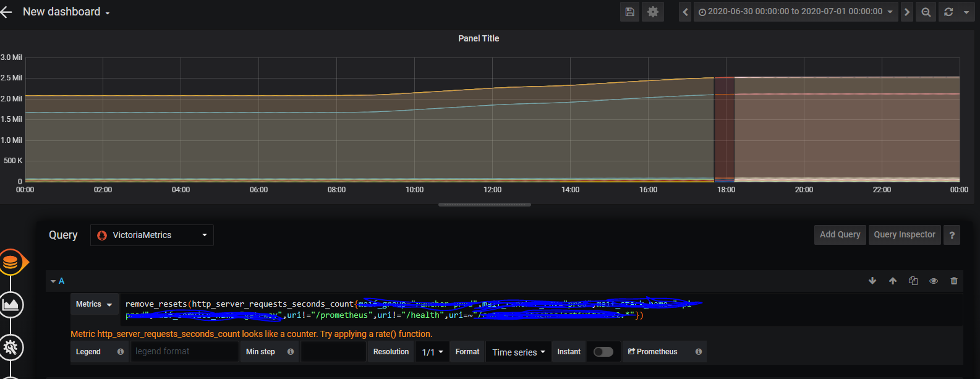This screenshot has height=379, width=980.
Task: Show Legend info tooltip icon
Action: coord(121,352)
